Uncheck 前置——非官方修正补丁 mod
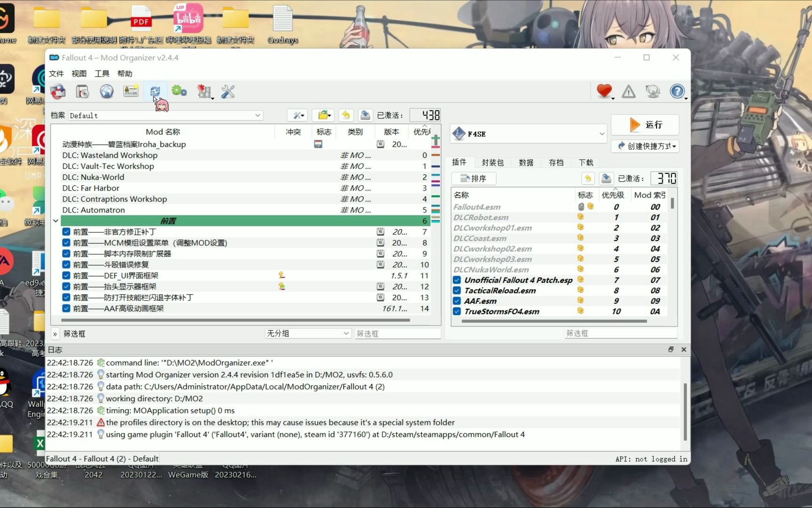812x508 pixels. [x=66, y=231]
